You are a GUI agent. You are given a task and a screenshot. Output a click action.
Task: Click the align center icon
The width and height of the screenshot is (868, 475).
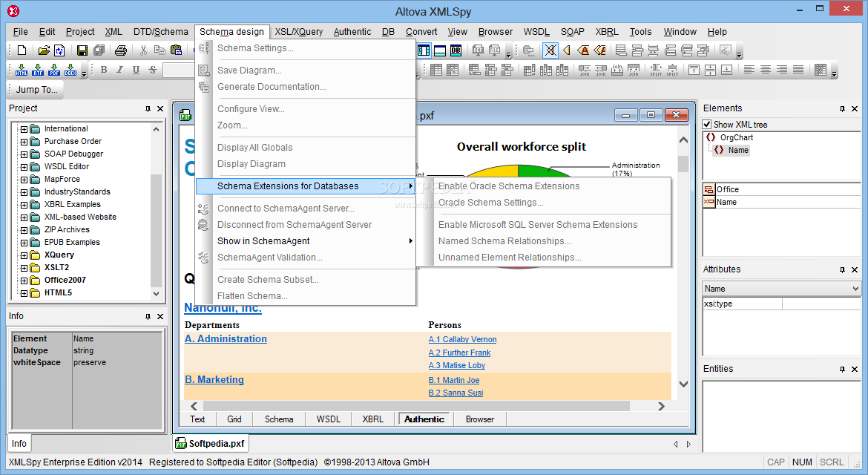(x=766, y=70)
